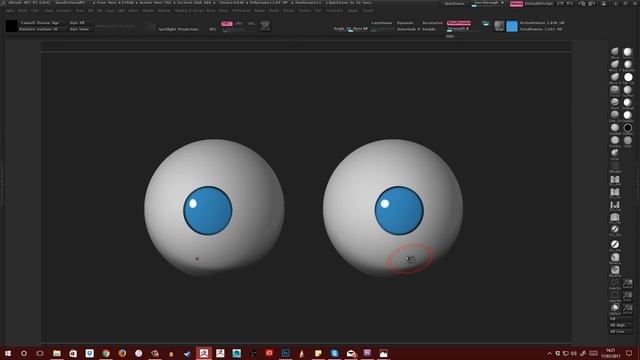The width and height of the screenshot is (640, 360).
Task: Open Photos app from the taskbar
Action: [x=383, y=353]
